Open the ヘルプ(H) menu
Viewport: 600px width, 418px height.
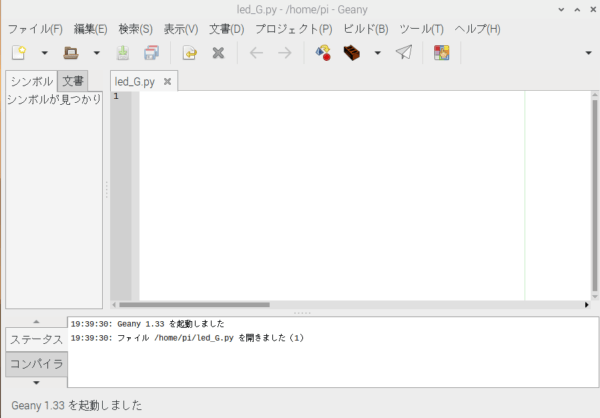478,29
